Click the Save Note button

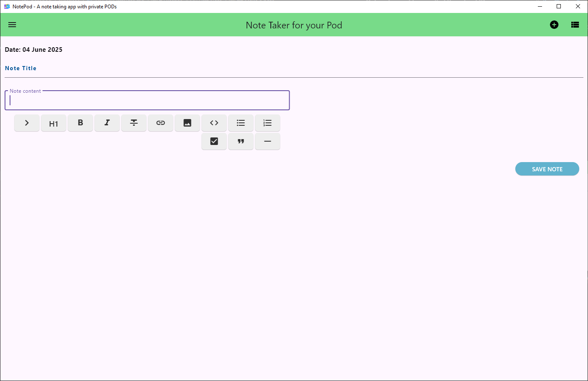click(x=547, y=169)
